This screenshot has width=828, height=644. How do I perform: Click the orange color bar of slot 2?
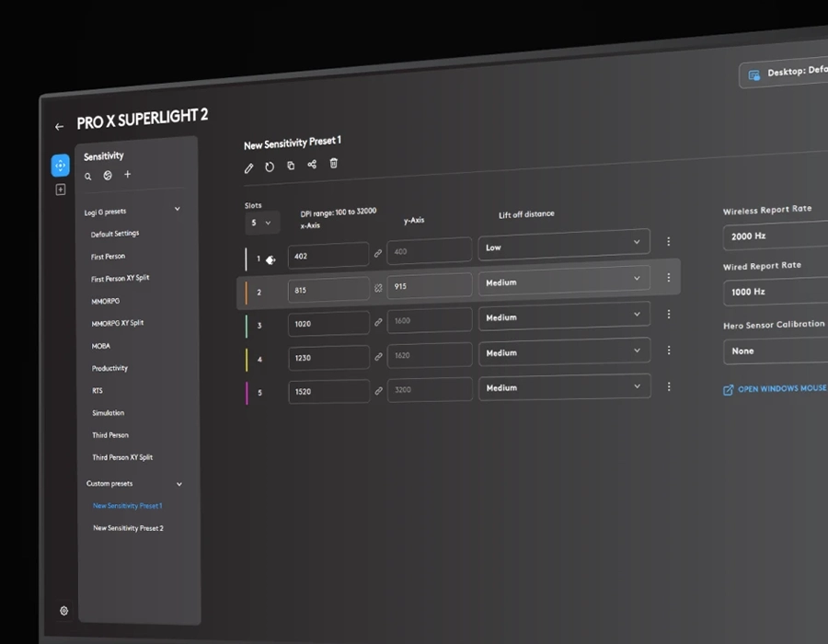(246, 293)
